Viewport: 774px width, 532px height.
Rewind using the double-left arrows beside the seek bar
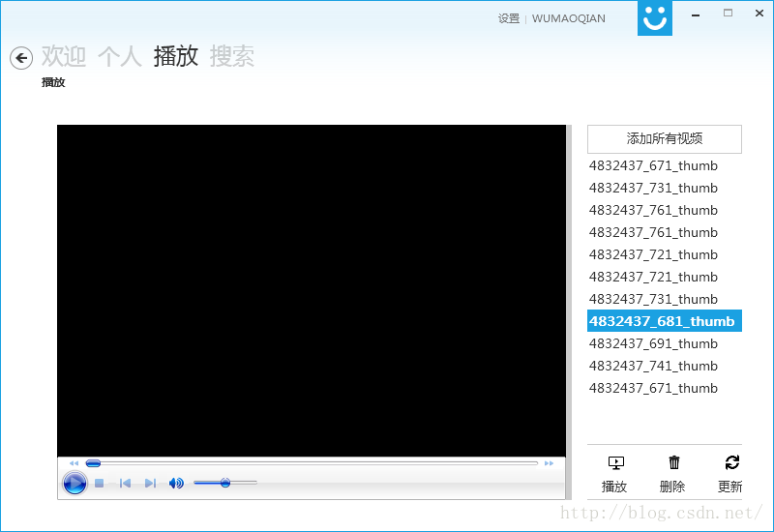[74, 463]
